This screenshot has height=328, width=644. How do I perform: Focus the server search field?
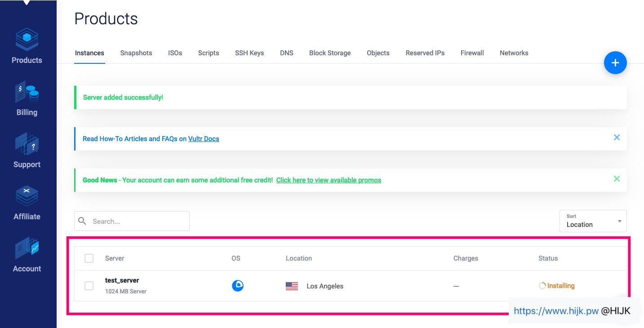pos(137,221)
